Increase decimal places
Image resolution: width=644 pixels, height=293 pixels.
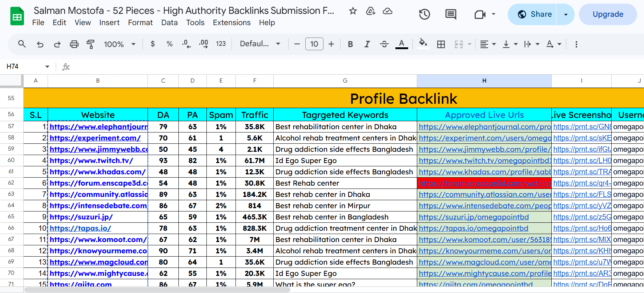(x=204, y=44)
